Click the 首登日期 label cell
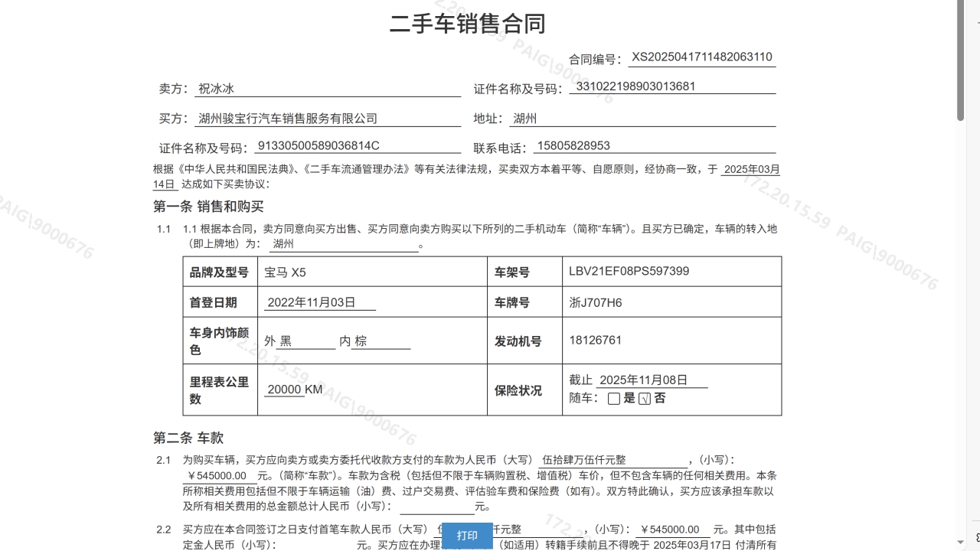Screen dimensions: 980x551 tap(220, 302)
